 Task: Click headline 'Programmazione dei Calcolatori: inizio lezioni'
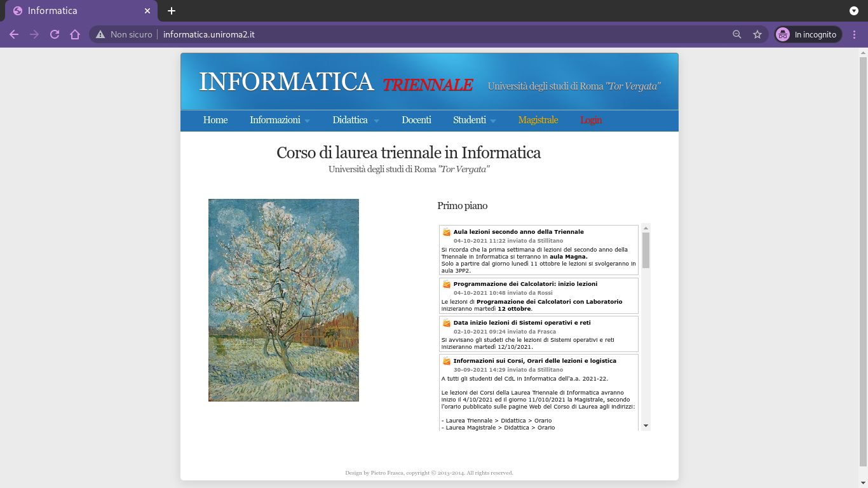526,284
